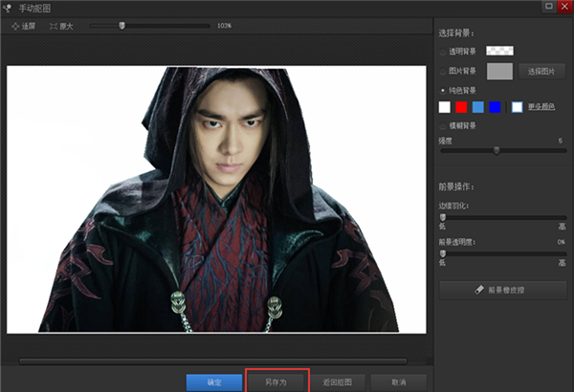Click the 手动抠图 app icon in title bar

pyautogui.click(x=7, y=7)
